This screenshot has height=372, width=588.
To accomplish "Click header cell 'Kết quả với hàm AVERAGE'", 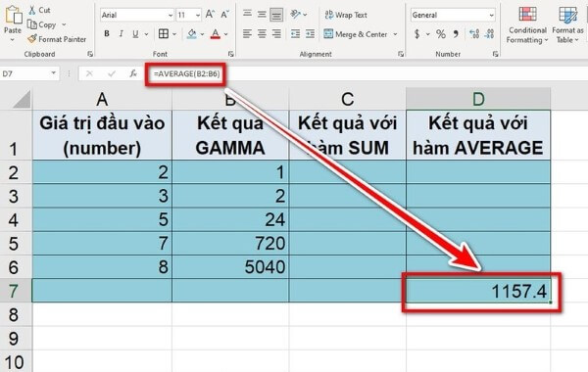I will [x=478, y=135].
